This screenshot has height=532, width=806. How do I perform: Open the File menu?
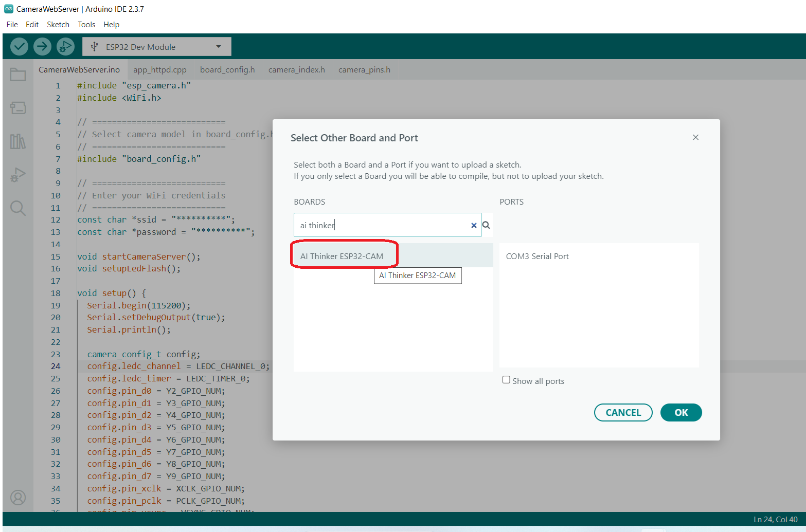12,24
